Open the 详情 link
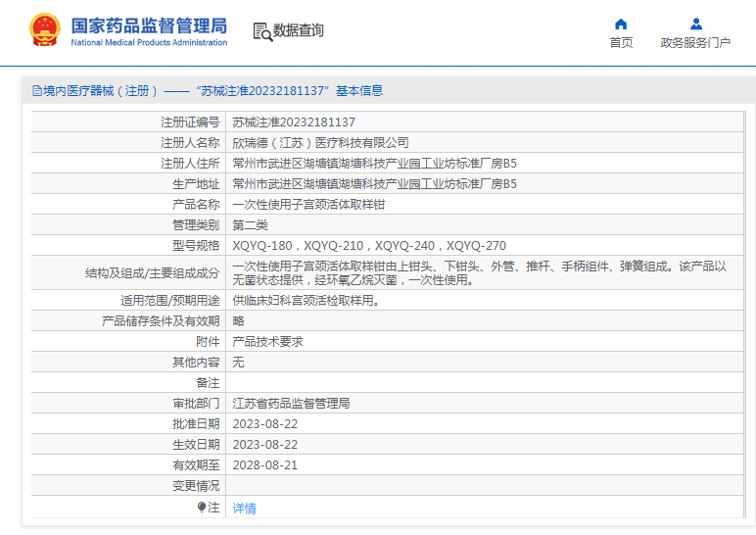 point(244,509)
